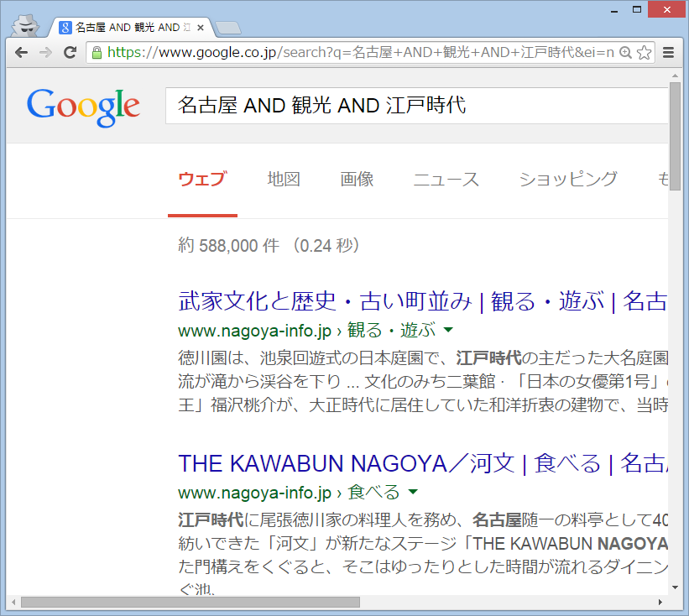This screenshot has width=689, height=616.
Task: Reload the page with refresh icon
Action: [70, 53]
